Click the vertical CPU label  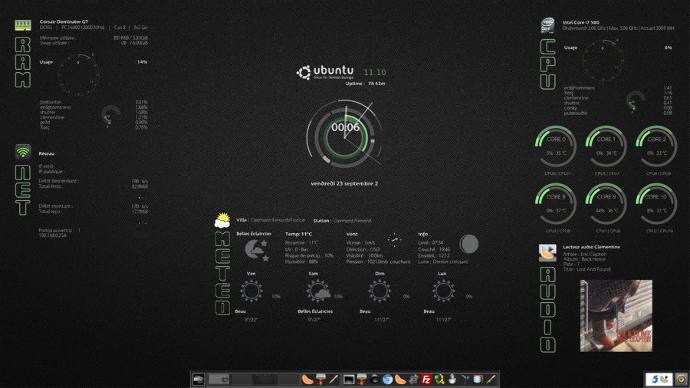[x=548, y=65]
